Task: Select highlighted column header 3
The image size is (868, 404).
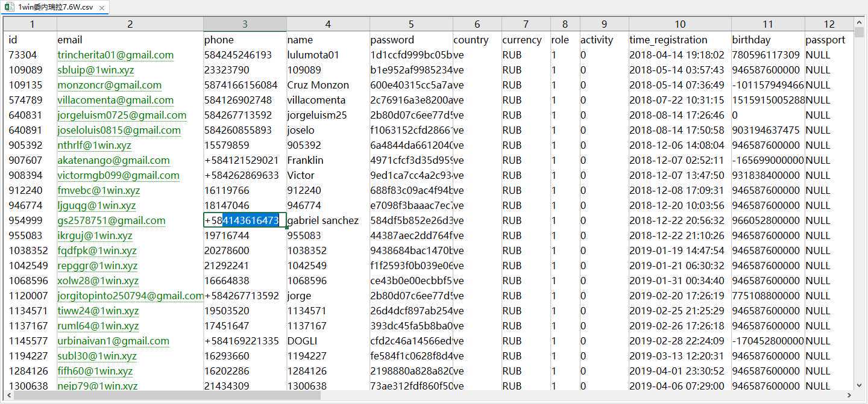Action: point(245,24)
